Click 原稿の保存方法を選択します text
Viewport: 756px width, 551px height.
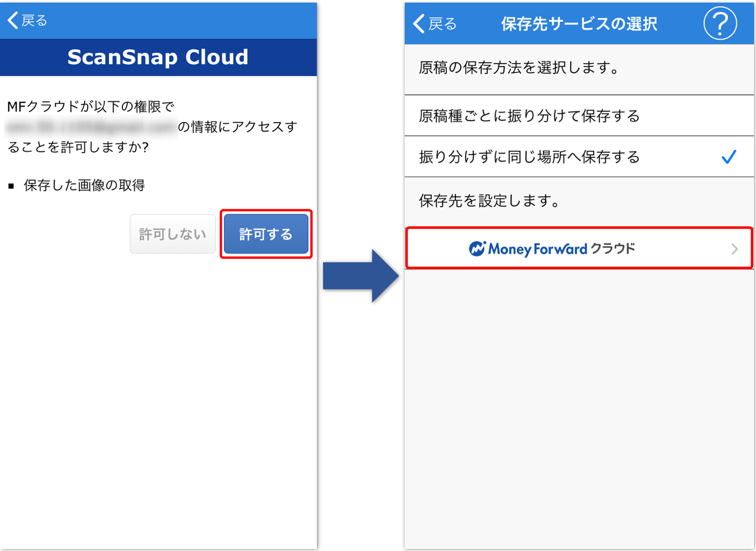pyautogui.click(x=519, y=67)
